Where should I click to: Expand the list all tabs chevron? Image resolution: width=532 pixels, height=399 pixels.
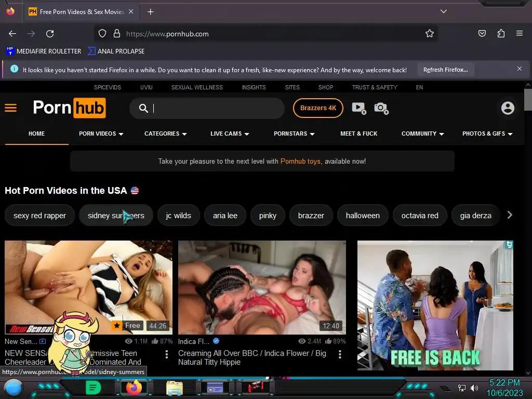point(444,11)
